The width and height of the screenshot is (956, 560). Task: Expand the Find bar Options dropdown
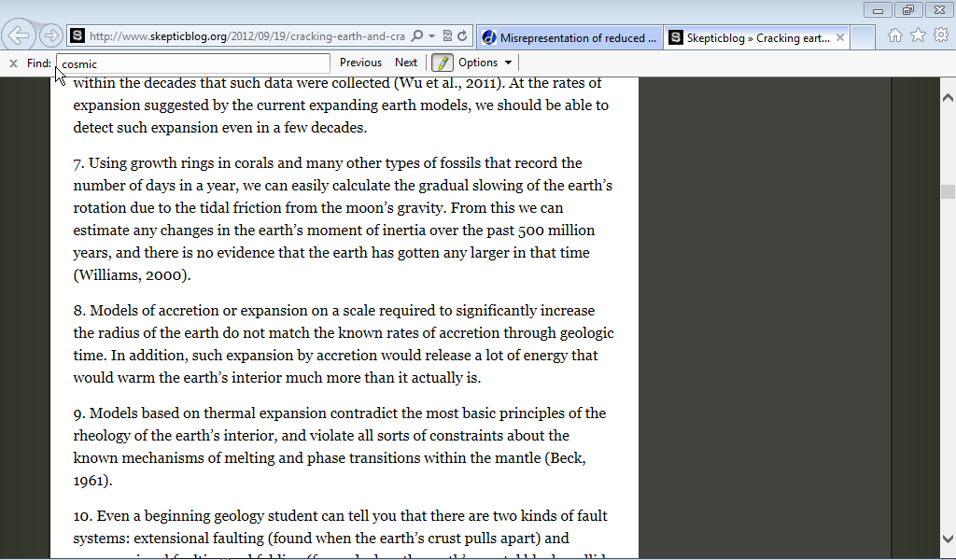point(485,63)
